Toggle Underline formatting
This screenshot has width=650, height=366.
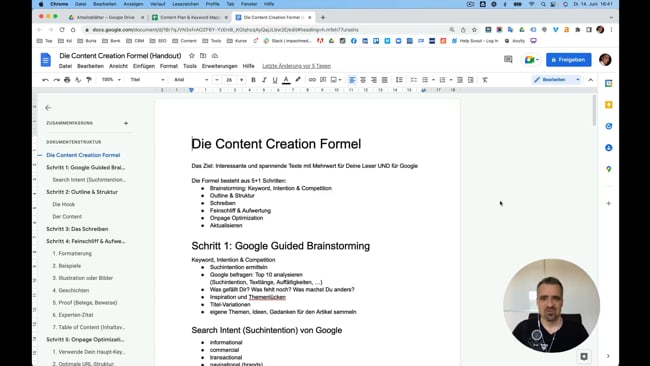click(x=275, y=80)
